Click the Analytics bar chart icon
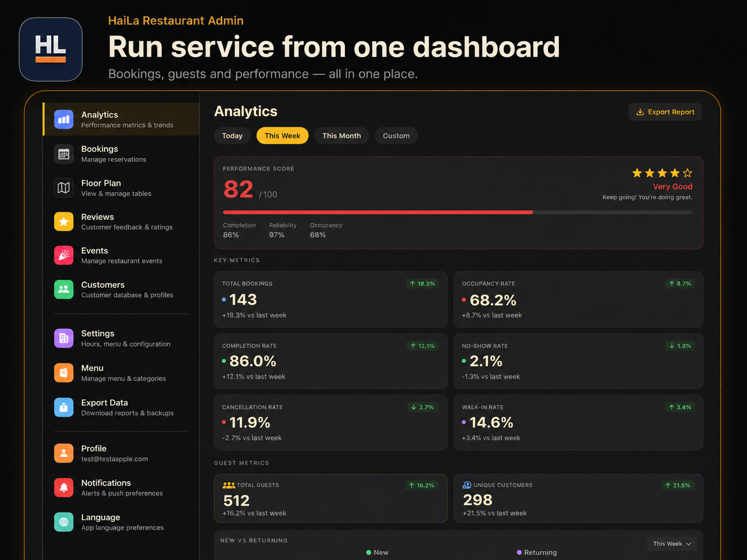Viewport: 747px width, 560px height. 63,120
